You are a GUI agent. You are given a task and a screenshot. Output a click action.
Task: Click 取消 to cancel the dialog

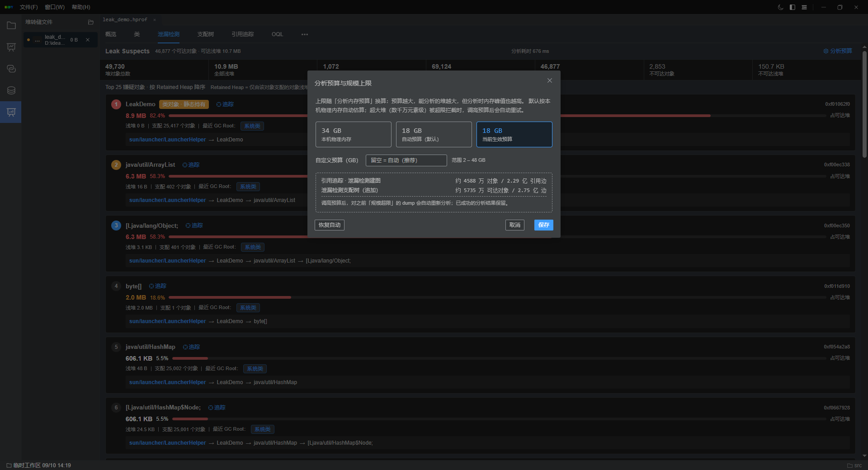(x=515, y=225)
